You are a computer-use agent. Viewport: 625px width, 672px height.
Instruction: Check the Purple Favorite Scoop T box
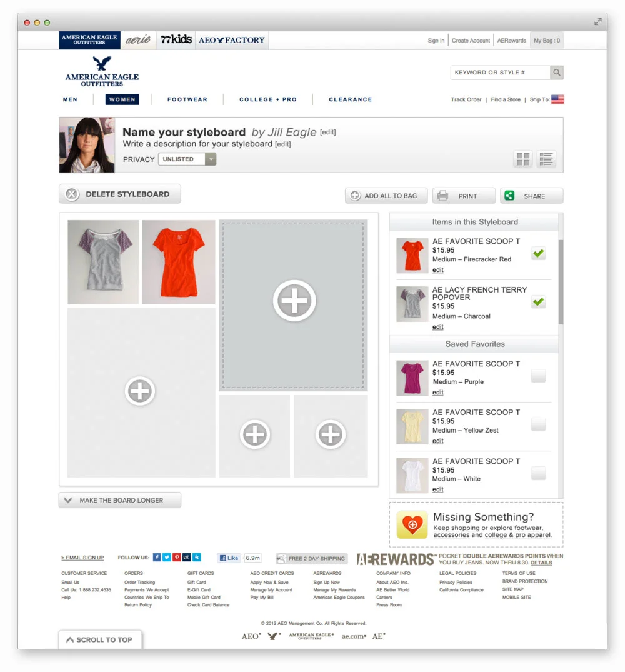pyautogui.click(x=539, y=376)
